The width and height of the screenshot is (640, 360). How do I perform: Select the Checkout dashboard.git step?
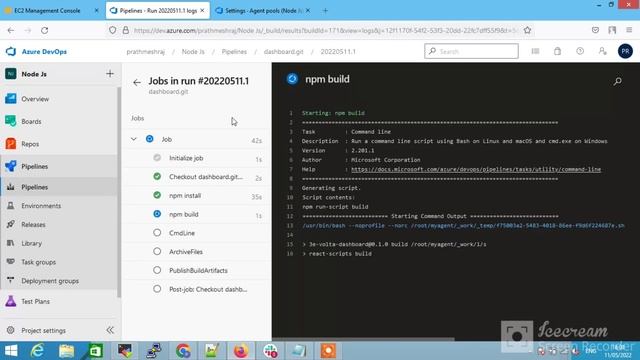(x=197, y=177)
